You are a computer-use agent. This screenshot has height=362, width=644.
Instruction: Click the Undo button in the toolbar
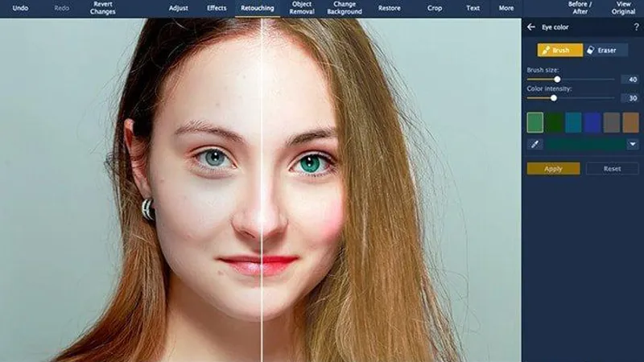point(20,8)
